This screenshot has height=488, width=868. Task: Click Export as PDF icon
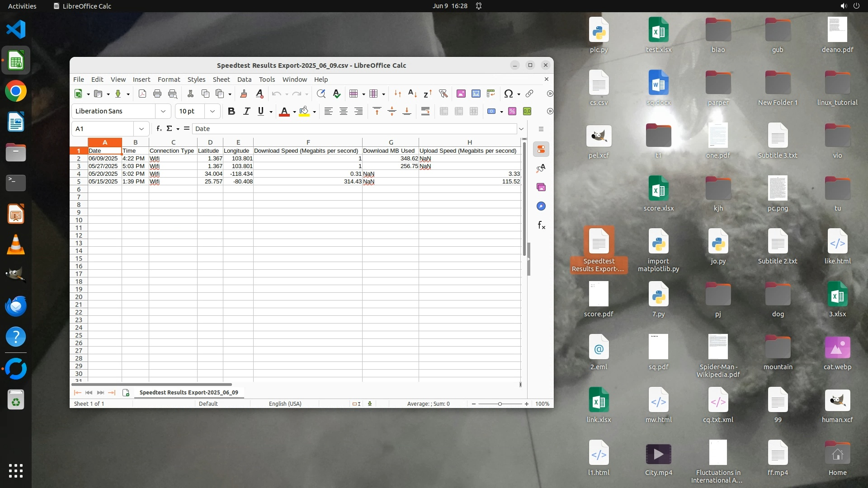pos(142,94)
